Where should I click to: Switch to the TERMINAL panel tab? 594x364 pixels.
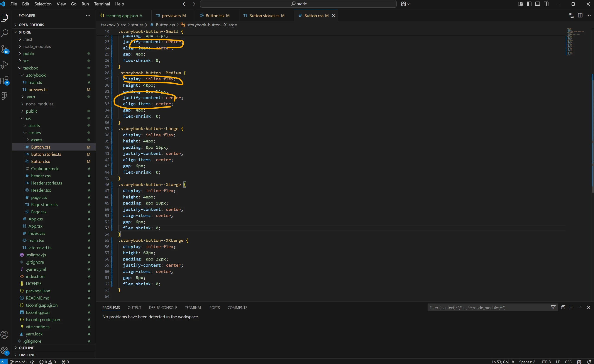pos(193,307)
